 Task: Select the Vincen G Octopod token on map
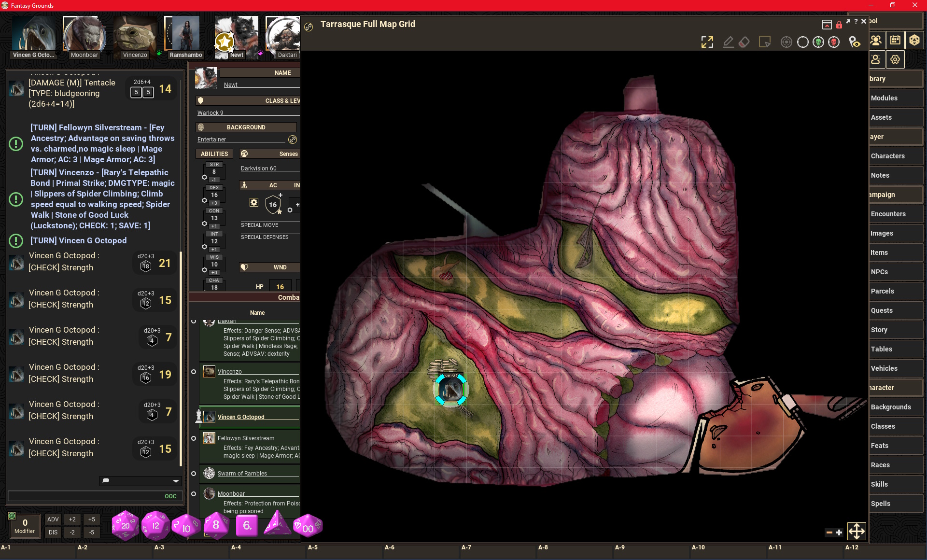pos(451,389)
